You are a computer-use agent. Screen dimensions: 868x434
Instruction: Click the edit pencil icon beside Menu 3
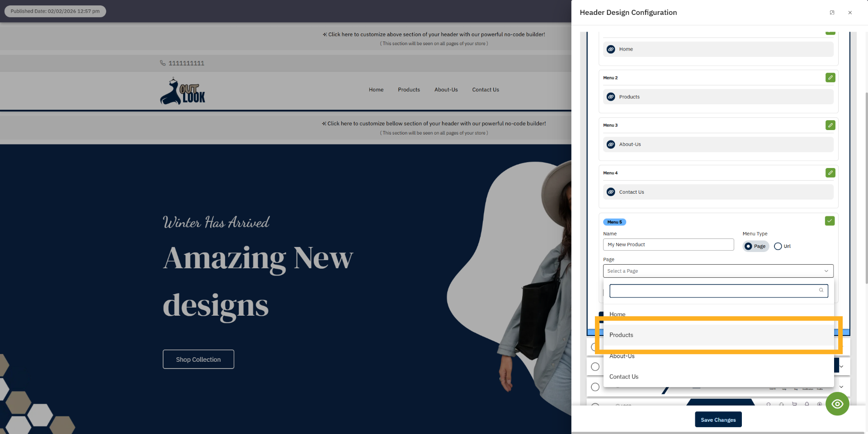(830, 125)
